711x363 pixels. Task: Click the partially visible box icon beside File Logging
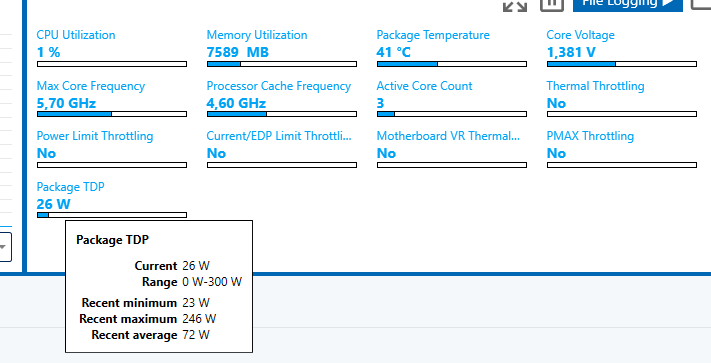point(701,4)
